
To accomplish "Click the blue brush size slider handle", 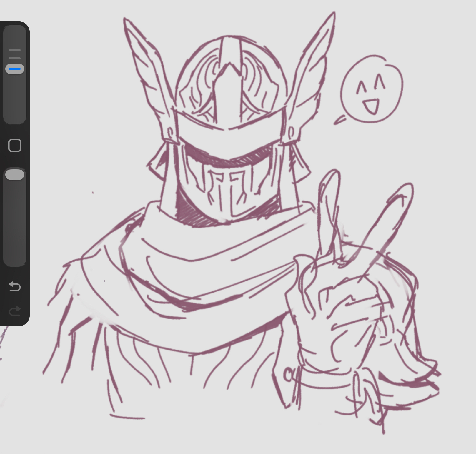I will (15, 69).
